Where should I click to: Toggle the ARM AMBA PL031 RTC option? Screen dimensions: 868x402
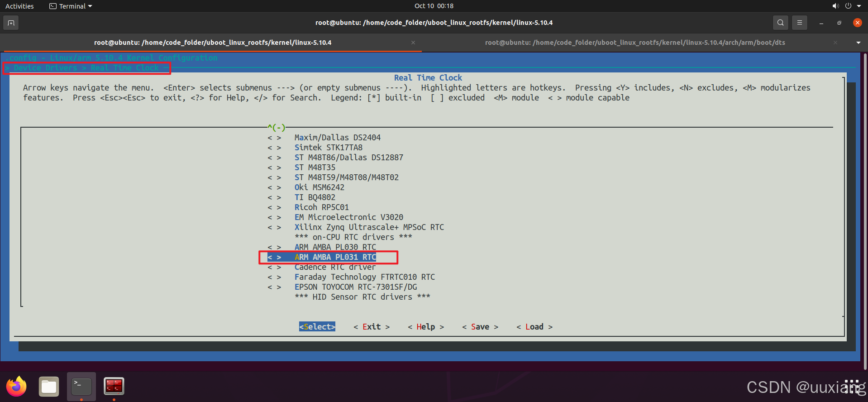click(322, 257)
